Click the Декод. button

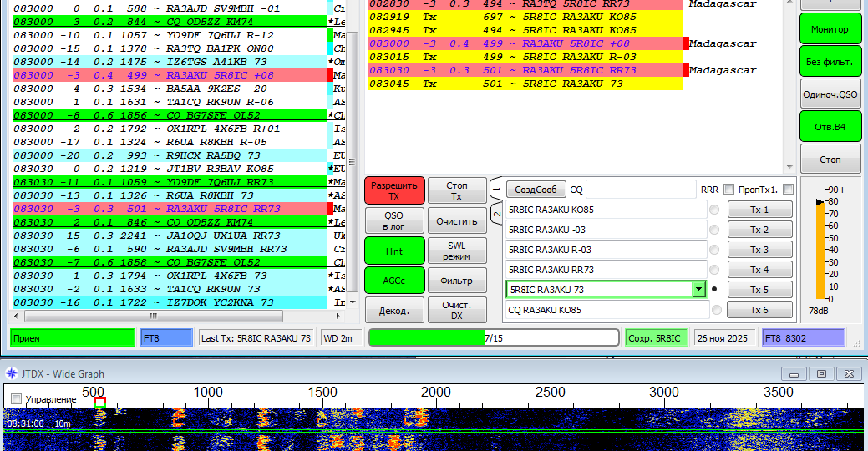pyautogui.click(x=394, y=310)
